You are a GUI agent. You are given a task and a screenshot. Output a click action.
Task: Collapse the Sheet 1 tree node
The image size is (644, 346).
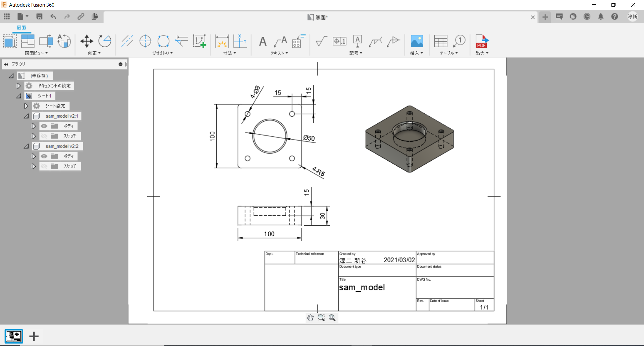[x=19, y=96]
